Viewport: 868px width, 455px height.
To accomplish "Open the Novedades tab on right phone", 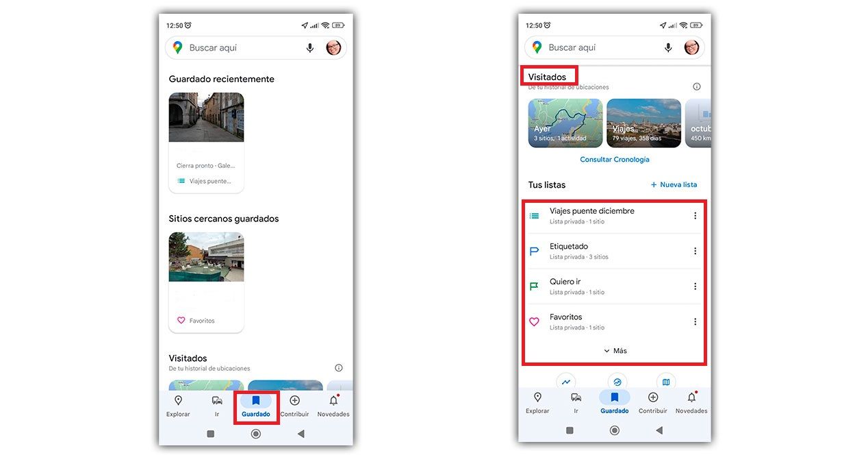I will (x=691, y=403).
